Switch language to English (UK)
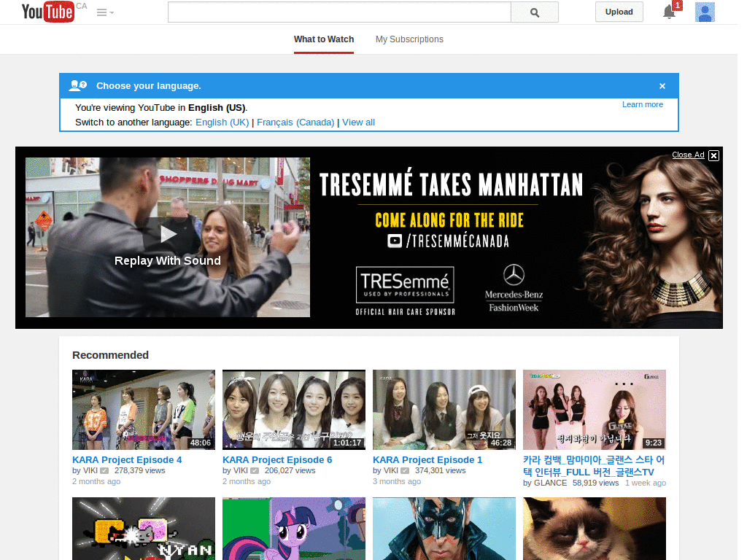 222,122
